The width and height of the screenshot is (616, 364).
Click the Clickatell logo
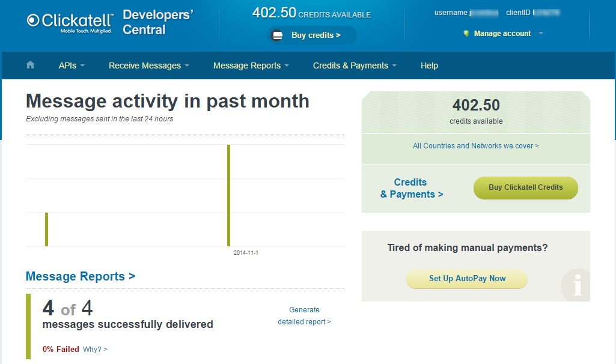tap(70, 22)
